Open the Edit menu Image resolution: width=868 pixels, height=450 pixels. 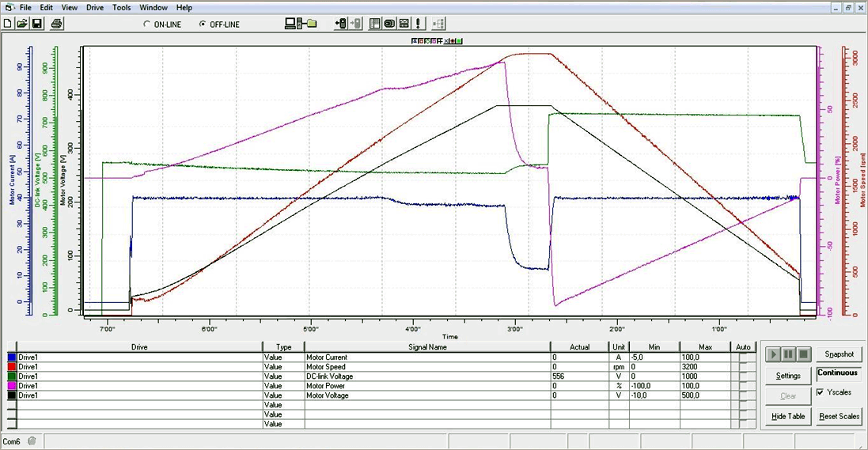(x=47, y=7)
